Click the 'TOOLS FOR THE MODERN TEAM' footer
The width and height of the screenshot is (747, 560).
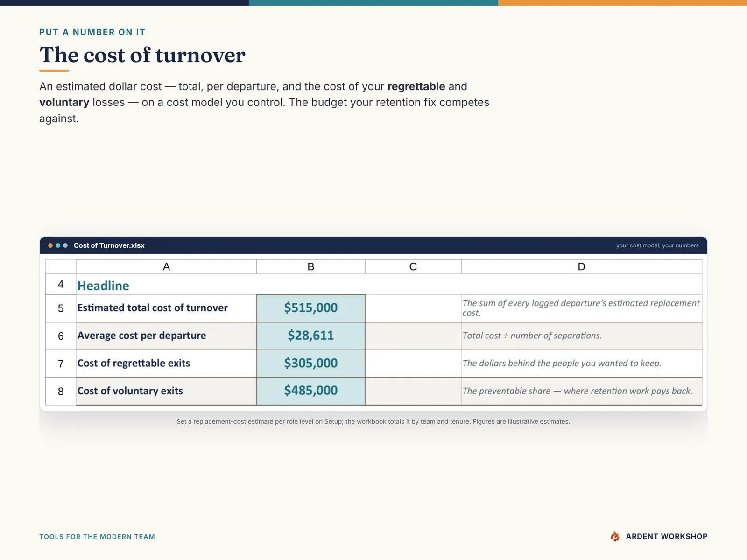(97, 537)
